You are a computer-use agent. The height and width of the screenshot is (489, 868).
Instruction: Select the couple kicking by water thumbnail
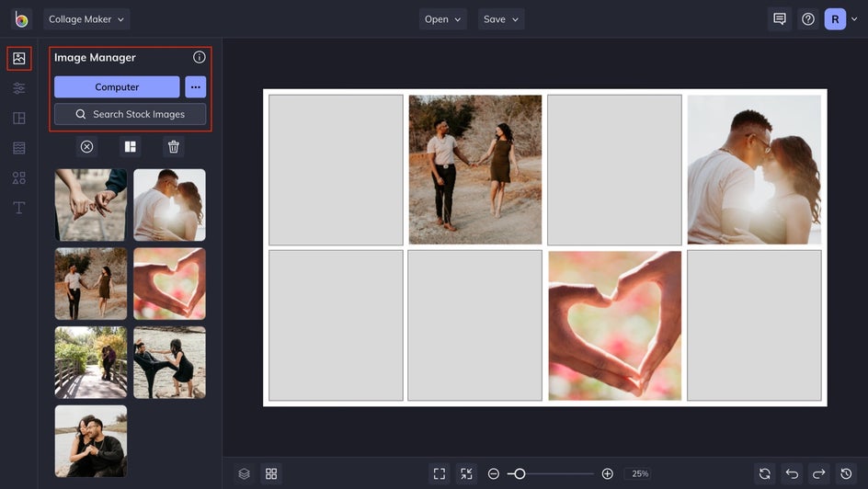click(169, 362)
